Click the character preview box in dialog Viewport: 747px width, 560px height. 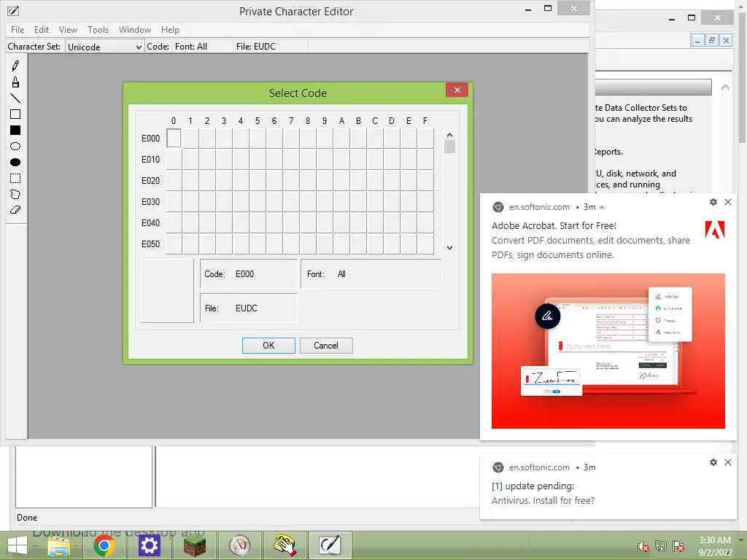pyautogui.click(x=167, y=291)
